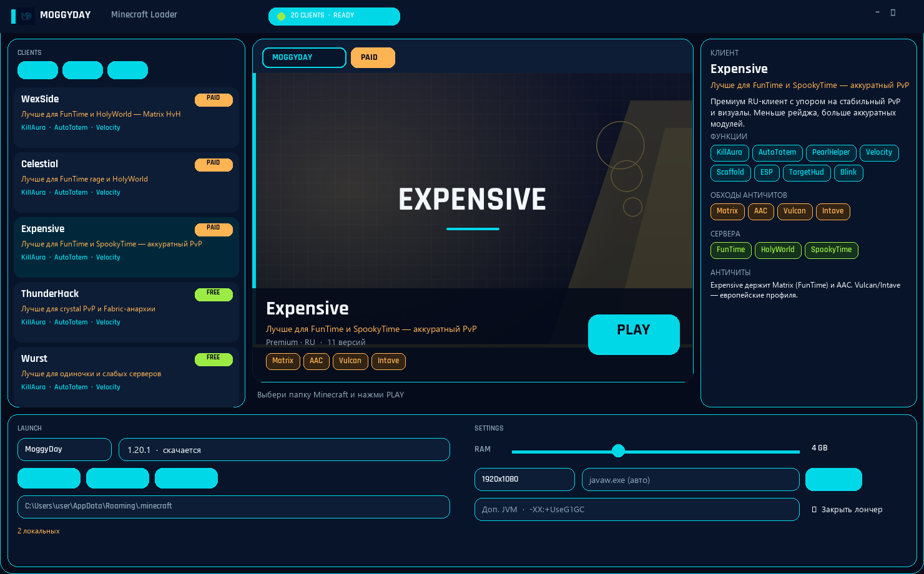
Task: Click the FREE badge on the ThunderHack card
Action: (214, 294)
